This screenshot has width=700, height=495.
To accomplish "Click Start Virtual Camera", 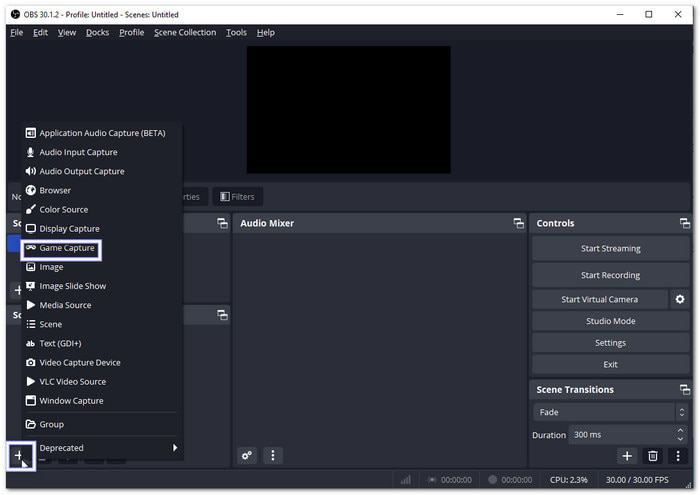I will tap(600, 299).
